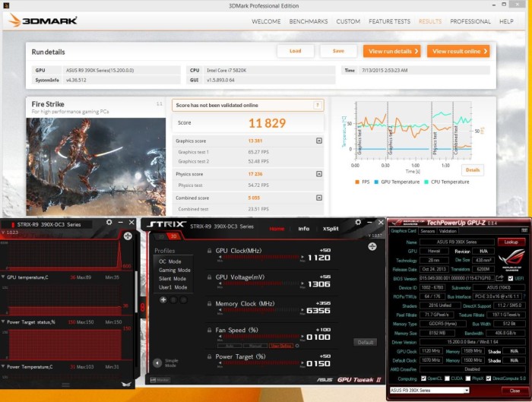Add a new profile with plus icon
Viewport: 532px width, 402px height.
[163, 300]
